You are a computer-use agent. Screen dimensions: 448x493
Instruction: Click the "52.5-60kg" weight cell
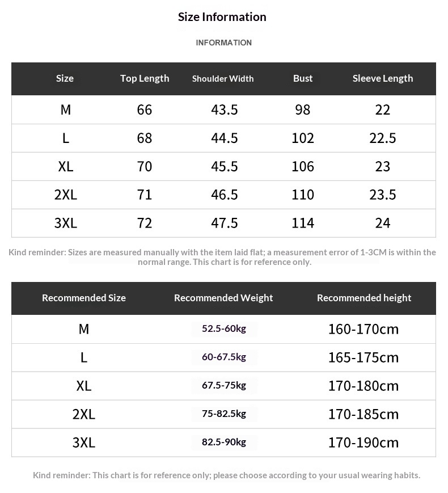(x=224, y=328)
